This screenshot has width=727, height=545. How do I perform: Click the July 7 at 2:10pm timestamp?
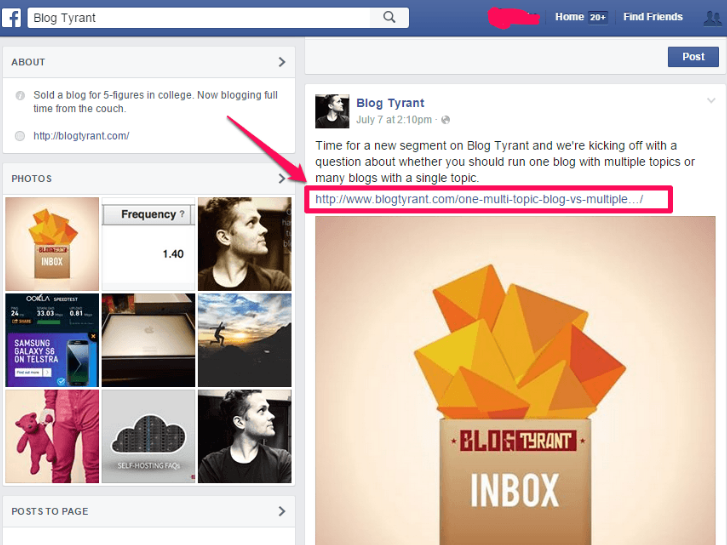(394, 120)
